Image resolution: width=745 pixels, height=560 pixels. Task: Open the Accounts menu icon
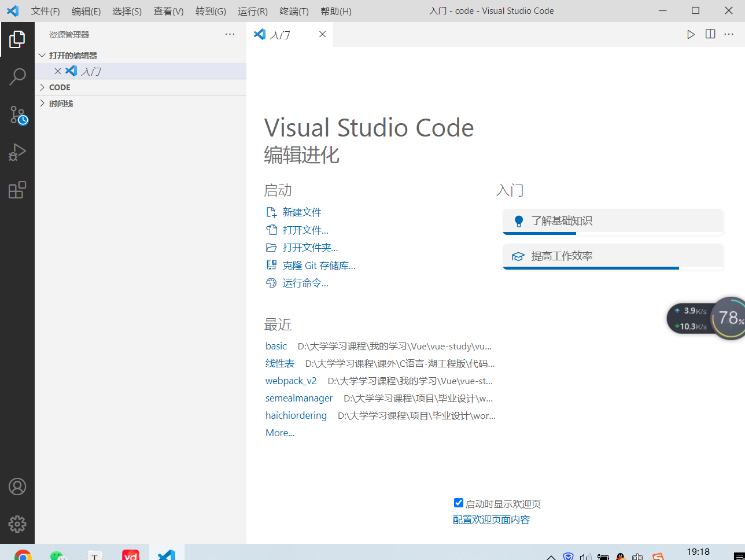pos(17,487)
